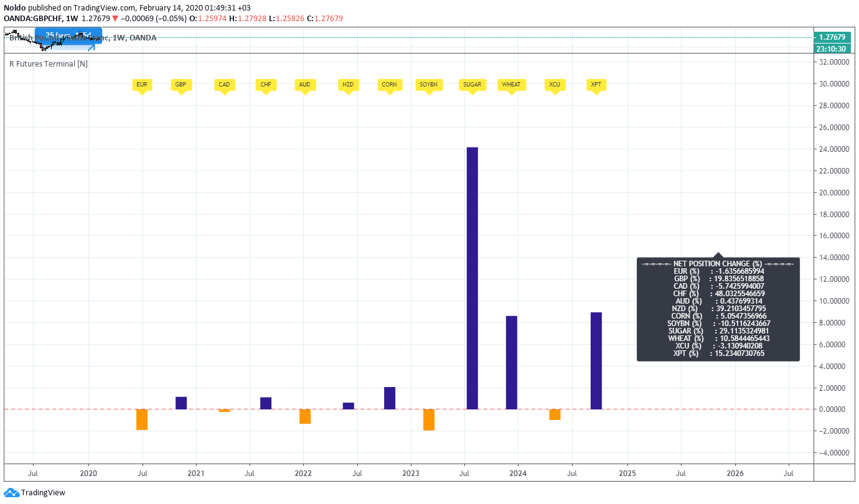Click the 2021 year label on the time axis
This screenshot has height=504, width=859.
coord(196,474)
